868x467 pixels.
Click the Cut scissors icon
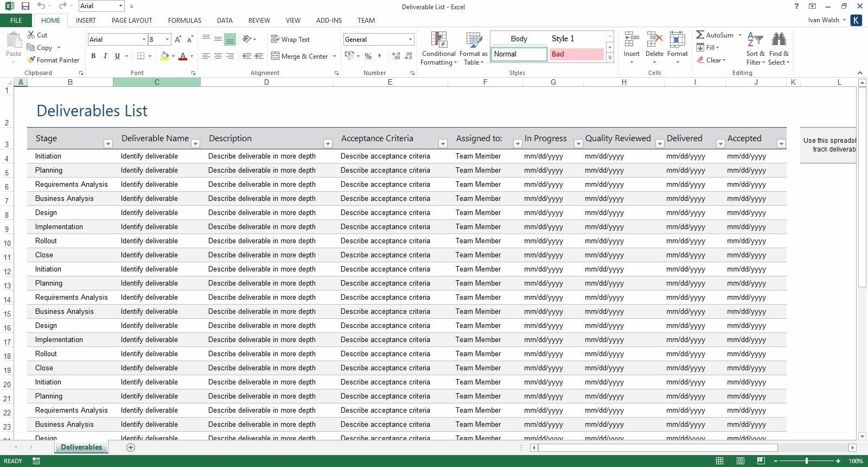(31, 35)
